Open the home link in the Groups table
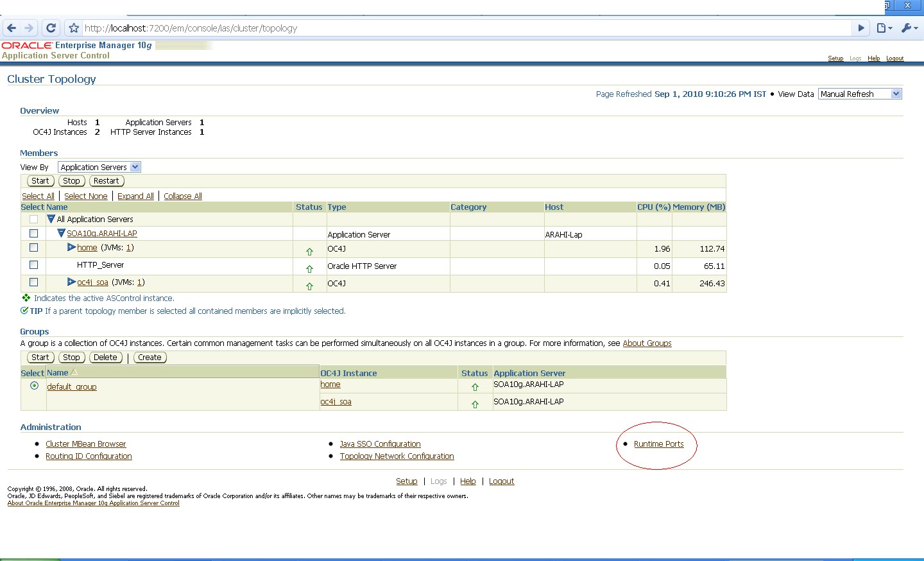 pos(330,384)
